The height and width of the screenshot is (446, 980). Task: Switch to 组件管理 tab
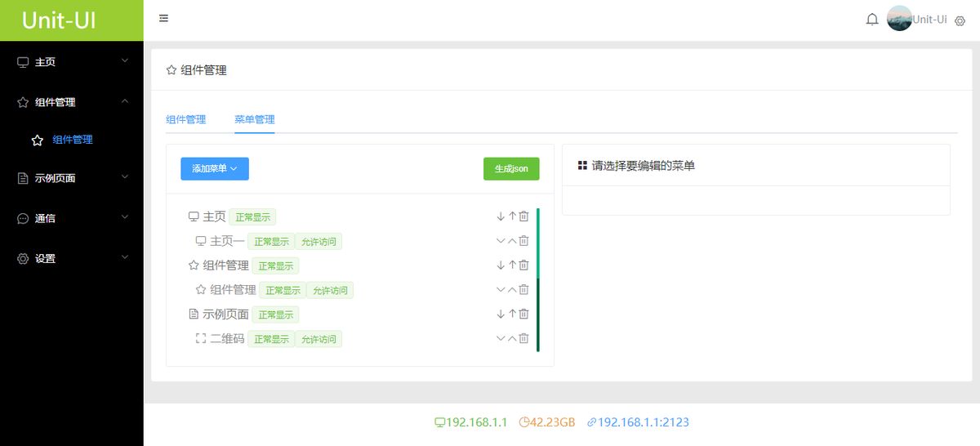pyautogui.click(x=186, y=119)
